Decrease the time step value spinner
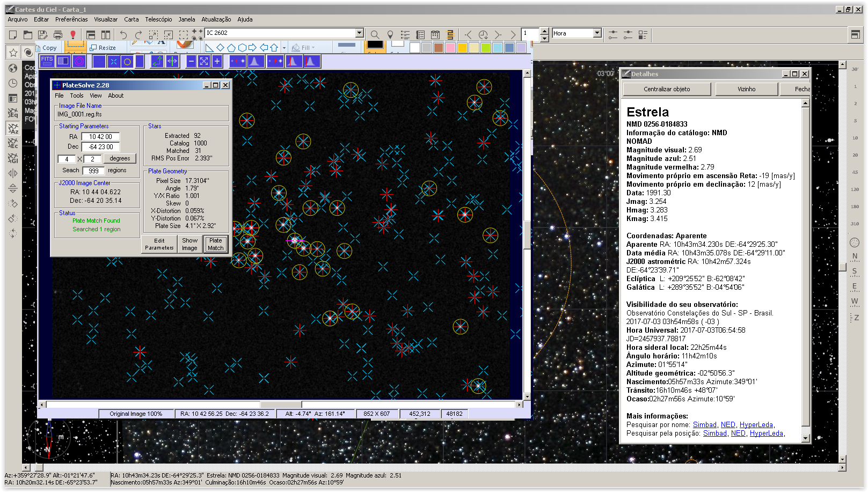The image size is (868, 492). [x=544, y=38]
